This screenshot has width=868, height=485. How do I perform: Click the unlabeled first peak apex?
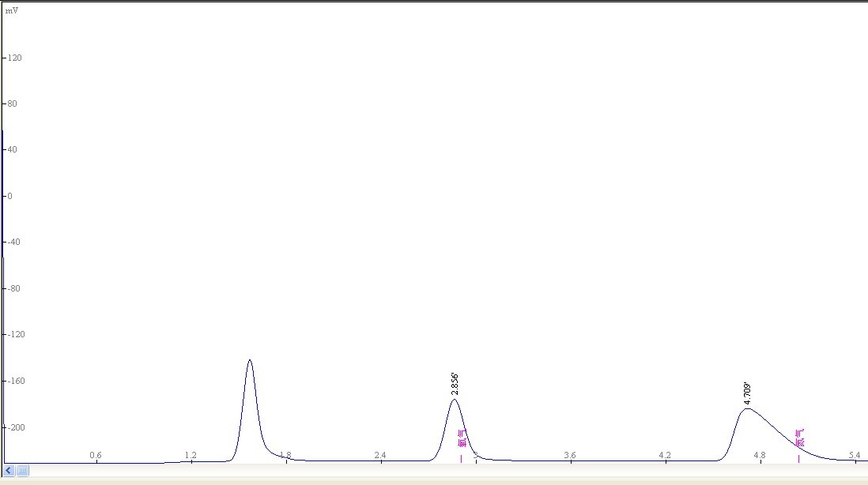tap(250, 360)
